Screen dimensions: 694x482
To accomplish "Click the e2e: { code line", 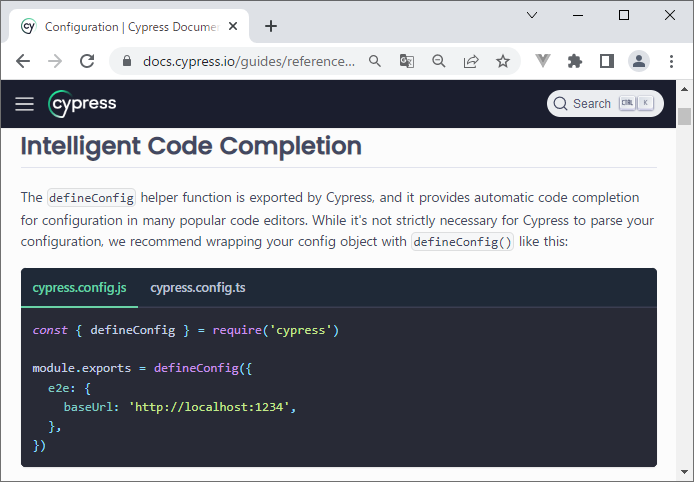I will (x=69, y=388).
